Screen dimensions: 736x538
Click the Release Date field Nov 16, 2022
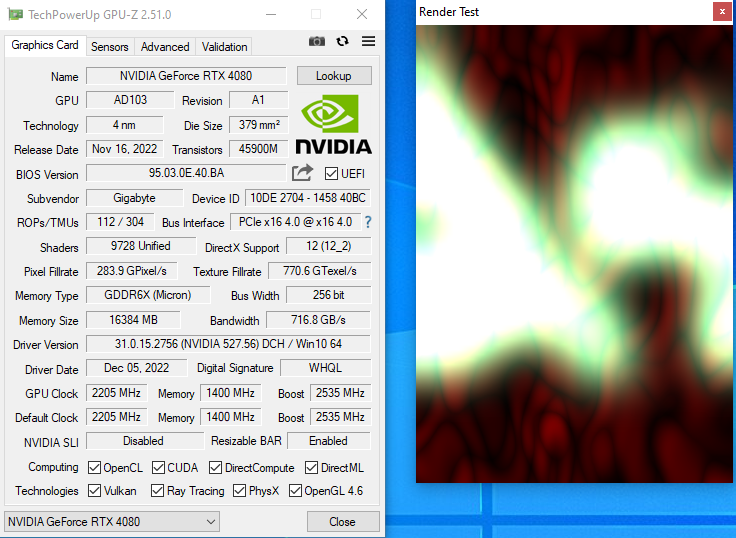tap(124, 149)
